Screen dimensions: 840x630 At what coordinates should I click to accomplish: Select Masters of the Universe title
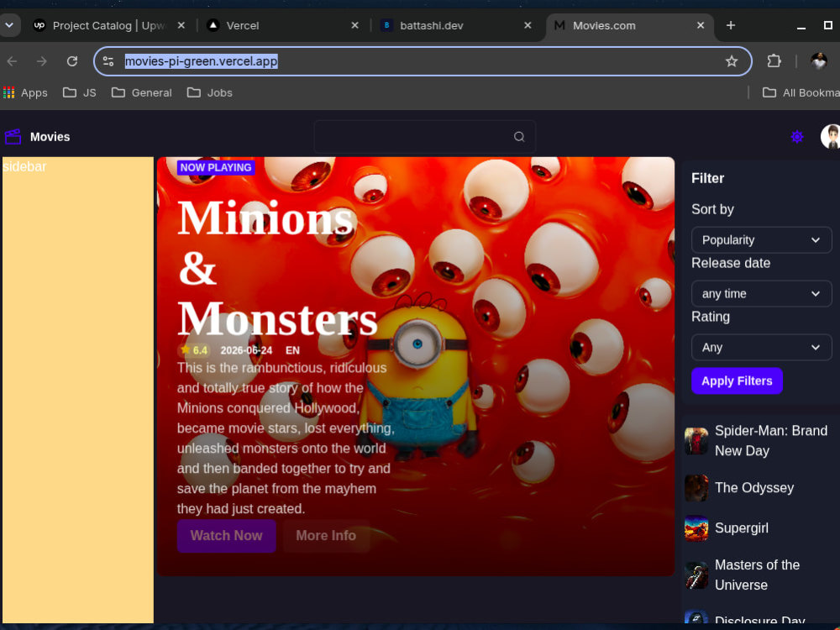[757, 575]
